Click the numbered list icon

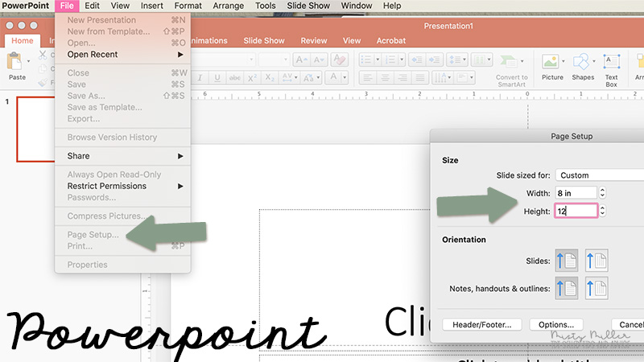click(390, 60)
